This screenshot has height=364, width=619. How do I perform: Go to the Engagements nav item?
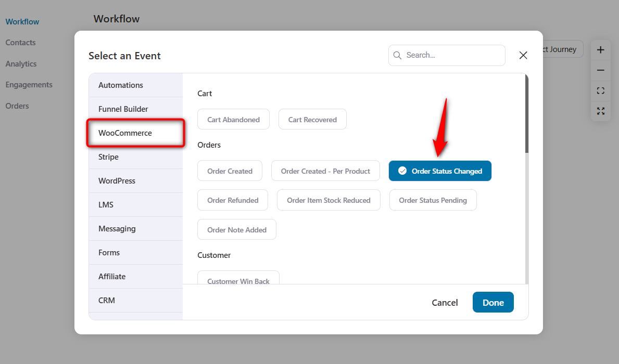click(29, 85)
